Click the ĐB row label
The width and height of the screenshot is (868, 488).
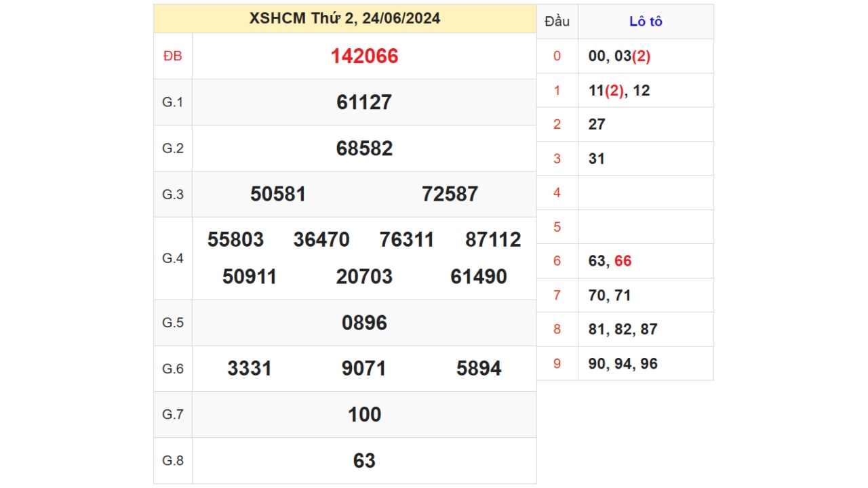[x=173, y=56]
